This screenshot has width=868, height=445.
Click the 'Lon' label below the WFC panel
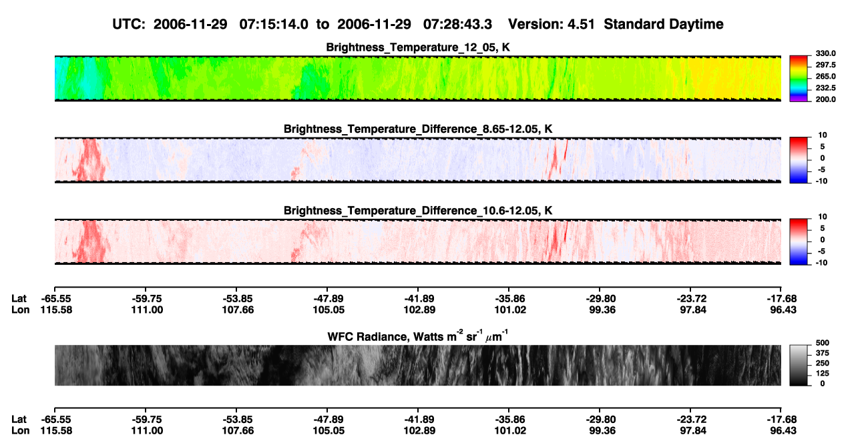20,430
